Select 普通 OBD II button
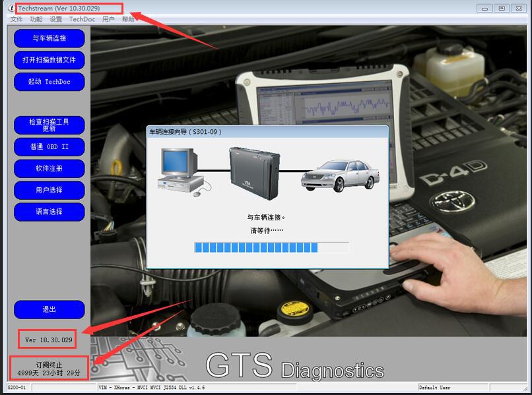This screenshot has height=395, width=532. click(x=50, y=147)
